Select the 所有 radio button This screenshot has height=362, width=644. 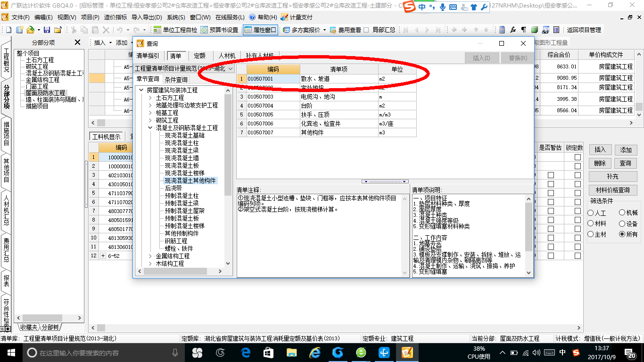coord(622,234)
